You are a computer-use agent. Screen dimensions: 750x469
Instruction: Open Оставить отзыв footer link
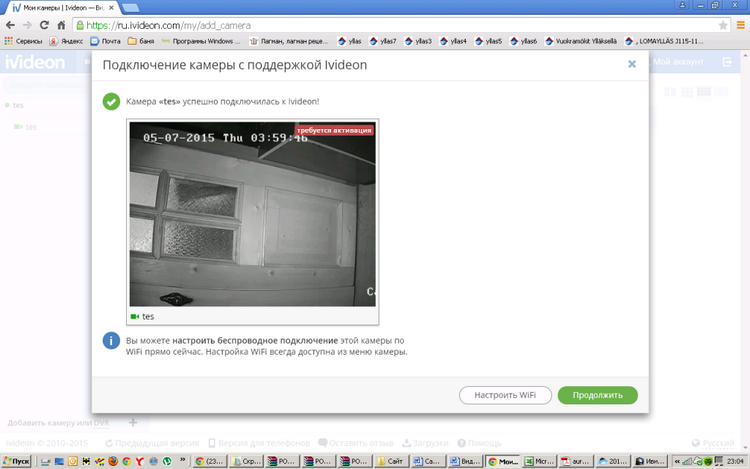click(356, 443)
